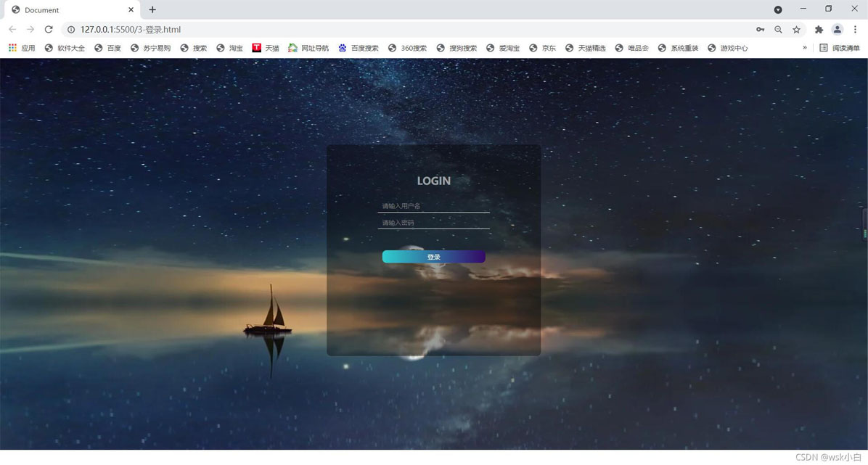Click the 登录 login button

pyautogui.click(x=433, y=256)
